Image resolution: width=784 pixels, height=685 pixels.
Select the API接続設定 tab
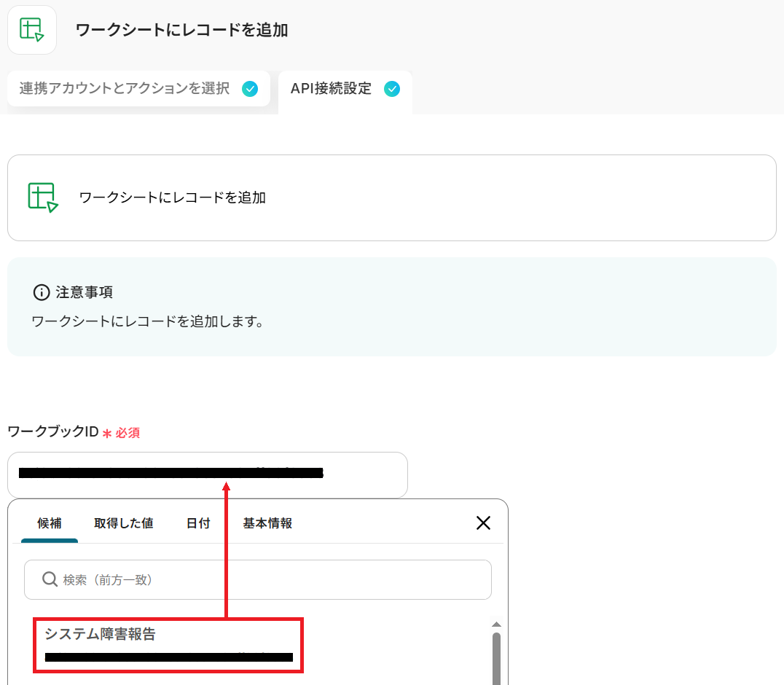[331, 89]
